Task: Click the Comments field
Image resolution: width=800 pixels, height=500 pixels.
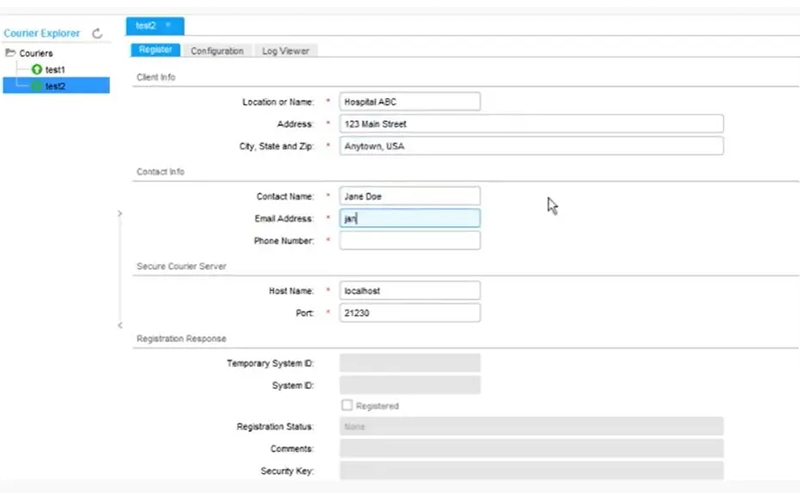Action: (531, 448)
